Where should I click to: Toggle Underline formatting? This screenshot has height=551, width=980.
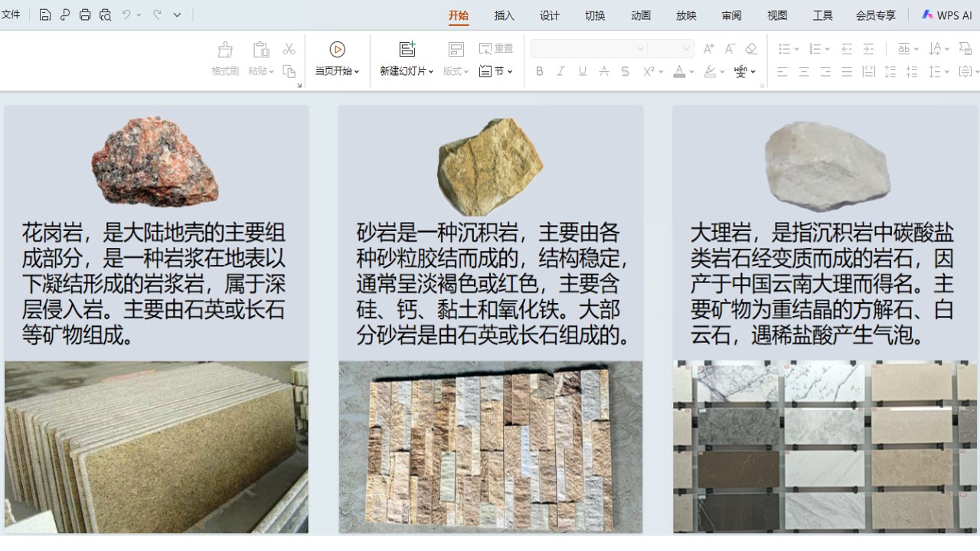click(583, 71)
